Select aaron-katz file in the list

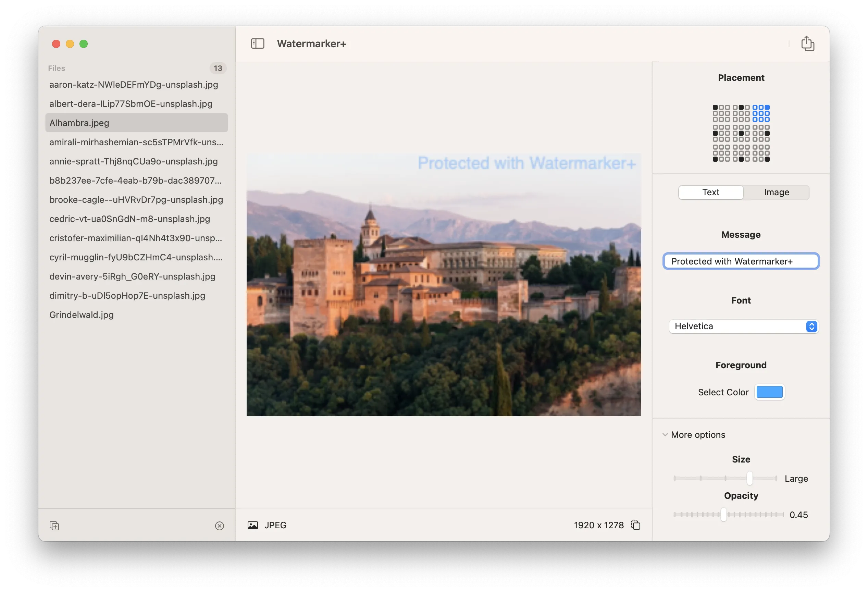(x=133, y=85)
